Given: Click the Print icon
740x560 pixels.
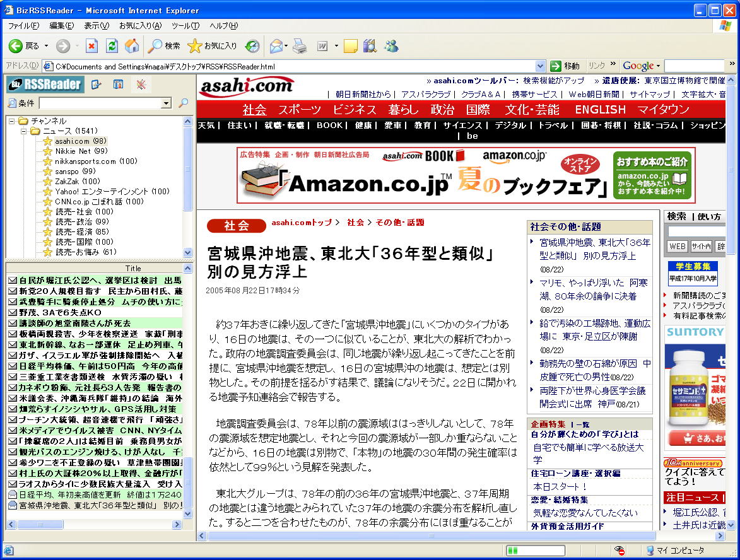Looking at the screenshot, I should [x=300, y=46].
